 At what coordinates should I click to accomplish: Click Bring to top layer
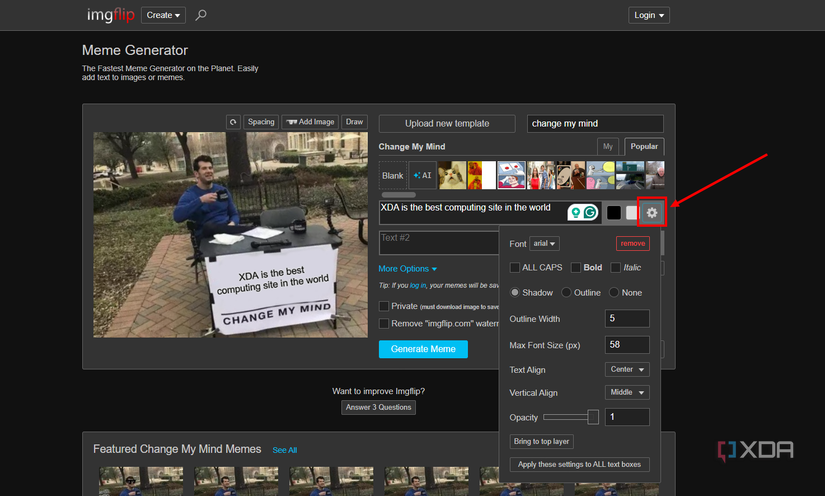pyautogui.click(x=541, y=441)
